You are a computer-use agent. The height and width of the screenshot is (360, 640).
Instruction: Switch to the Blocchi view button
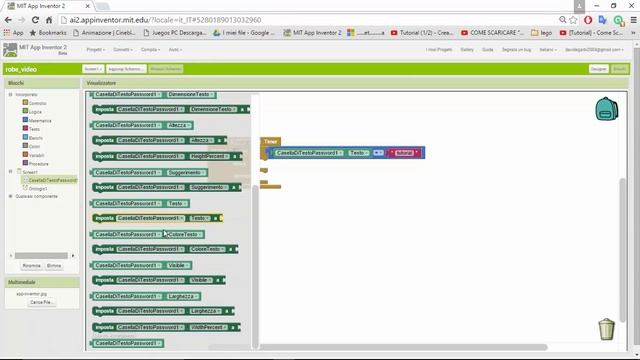click(x=619, y=69)
